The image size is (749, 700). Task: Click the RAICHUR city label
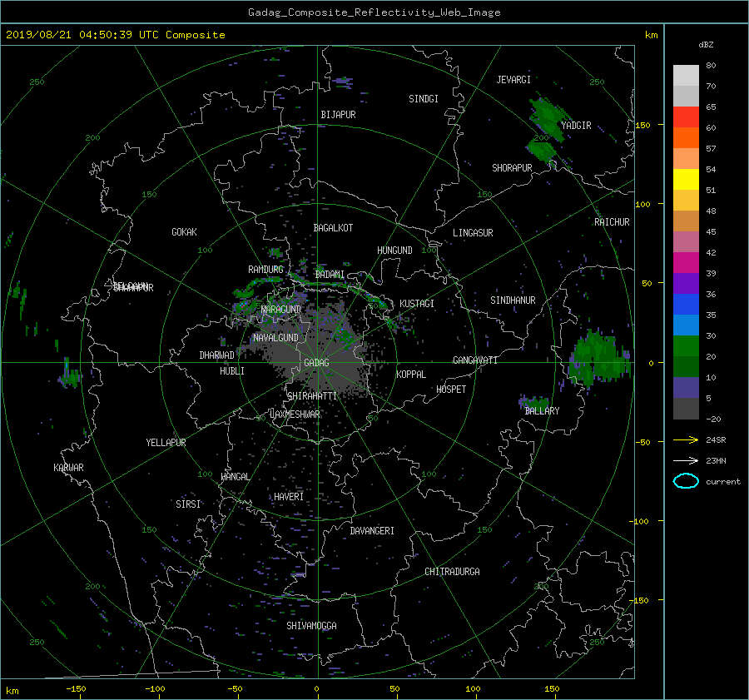[x=612, y=222]
